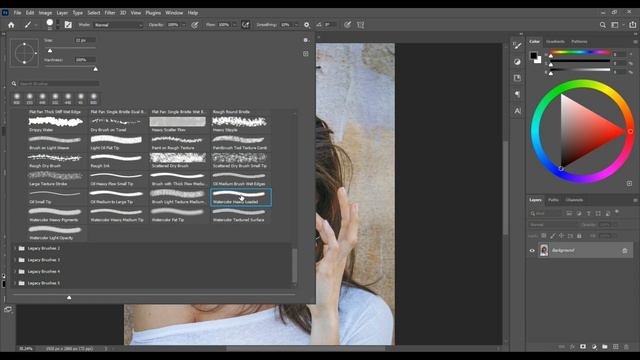The height and width of the screenshot is (360, 640).
Task: Open the Image menu
Action: click(45, 13)
